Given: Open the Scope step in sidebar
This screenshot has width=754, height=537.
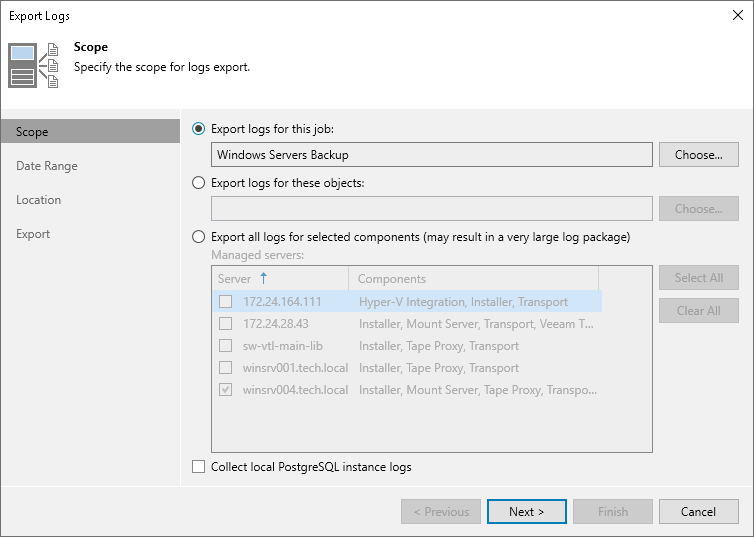Looking at the screenshot, I should tap(90, 131).
